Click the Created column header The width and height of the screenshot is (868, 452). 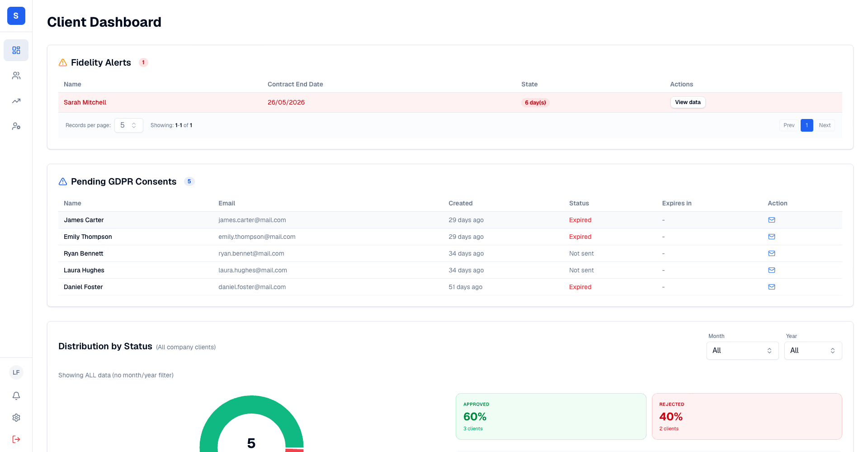[460, 203]
